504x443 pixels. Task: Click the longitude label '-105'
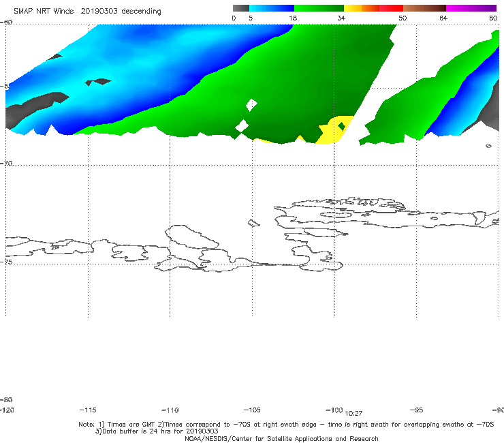[x=252, y=410]
